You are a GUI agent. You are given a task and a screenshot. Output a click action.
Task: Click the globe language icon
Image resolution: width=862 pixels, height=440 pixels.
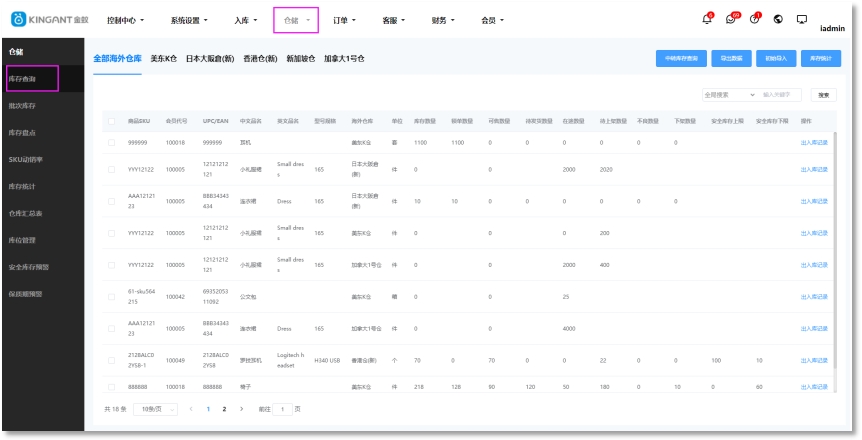pos(778,19)
